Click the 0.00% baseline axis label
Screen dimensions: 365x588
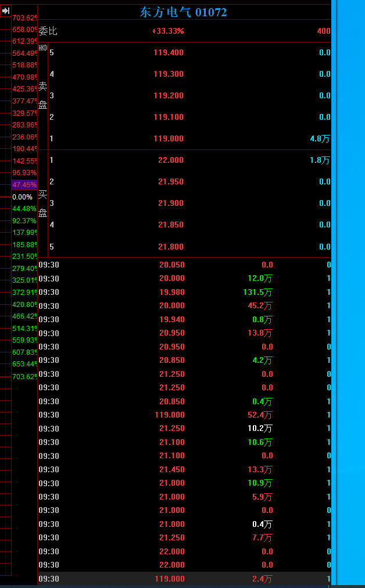23,197
